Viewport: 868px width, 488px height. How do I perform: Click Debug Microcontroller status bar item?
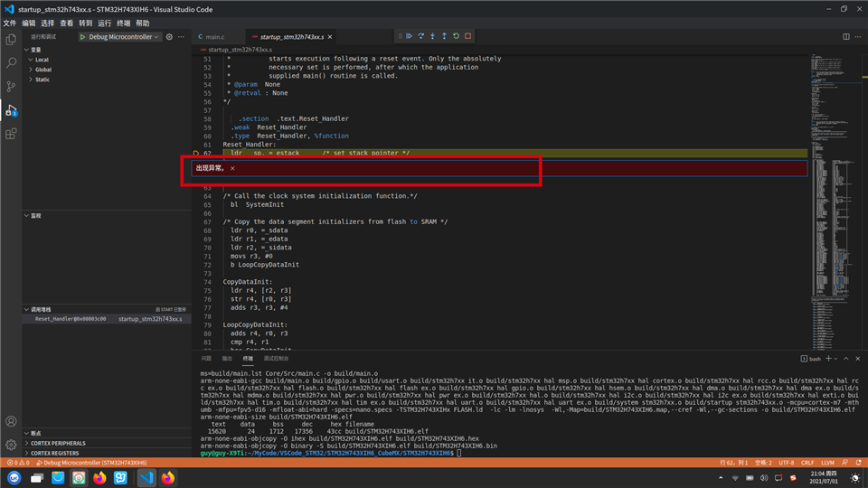coord(91,463)
